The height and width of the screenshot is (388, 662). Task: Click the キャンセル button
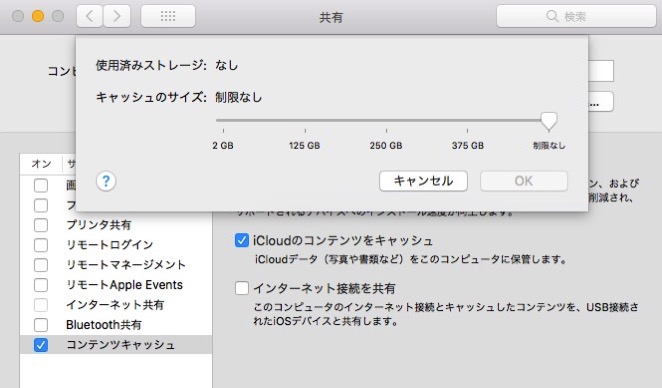point(423,181)
